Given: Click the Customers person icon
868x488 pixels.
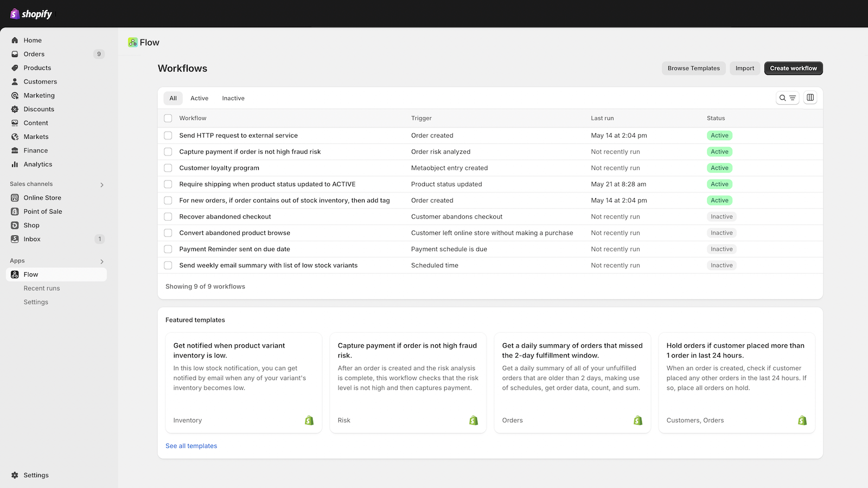Looking at the screenshot, I should point(15,82).
